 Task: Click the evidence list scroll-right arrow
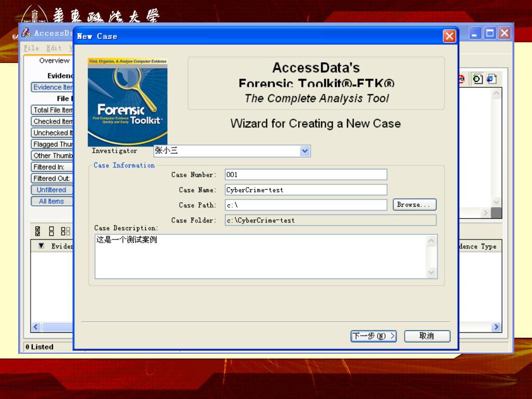pos(496,327)
